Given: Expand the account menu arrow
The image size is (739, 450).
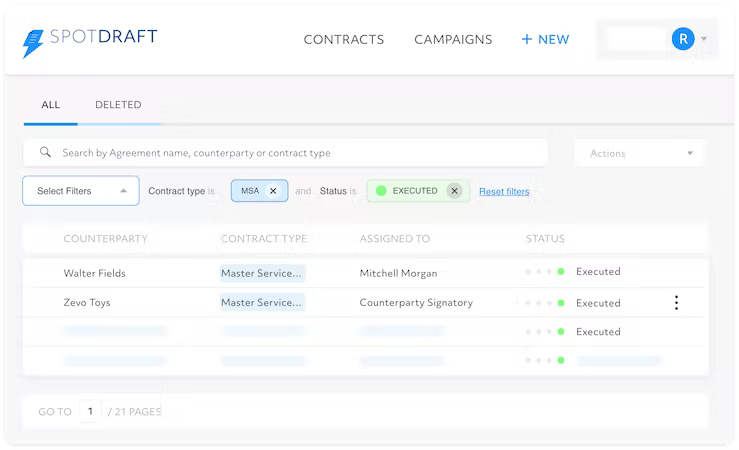Looking at the screenshot, I should 704,39.
